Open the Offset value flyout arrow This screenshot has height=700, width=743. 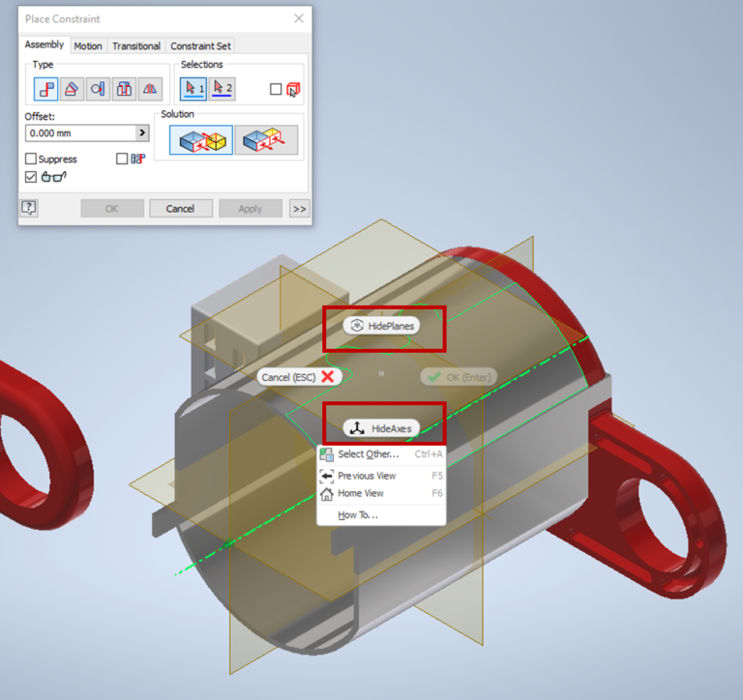[142, 133]
